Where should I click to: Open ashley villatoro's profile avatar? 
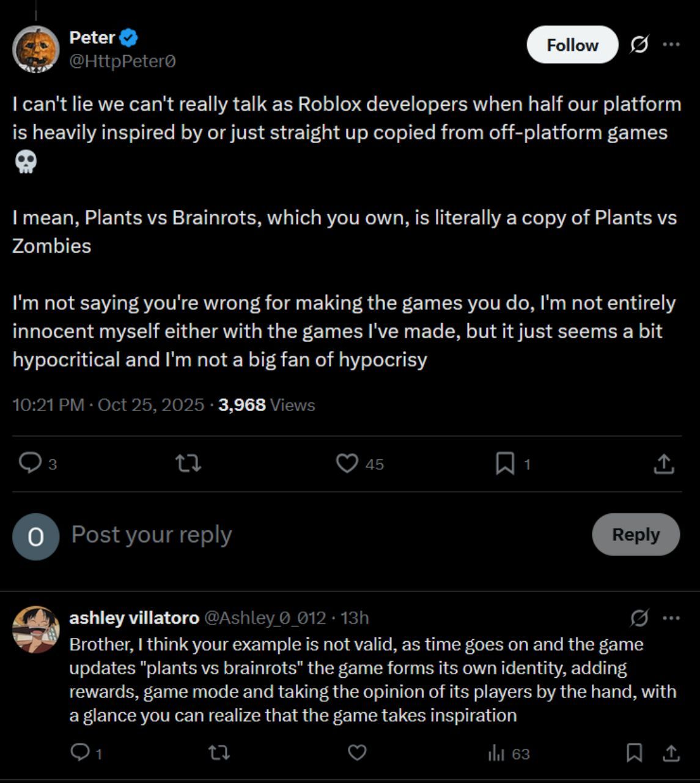[x=36, y=629]
